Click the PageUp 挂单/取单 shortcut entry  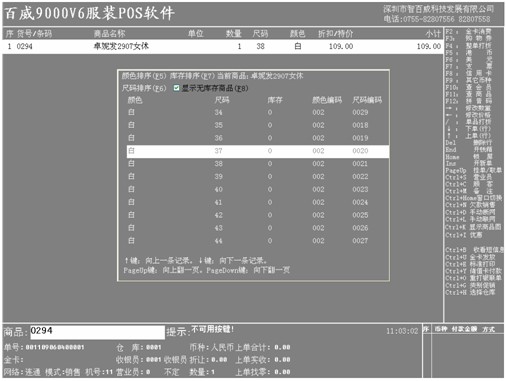[x=473, y=170]
